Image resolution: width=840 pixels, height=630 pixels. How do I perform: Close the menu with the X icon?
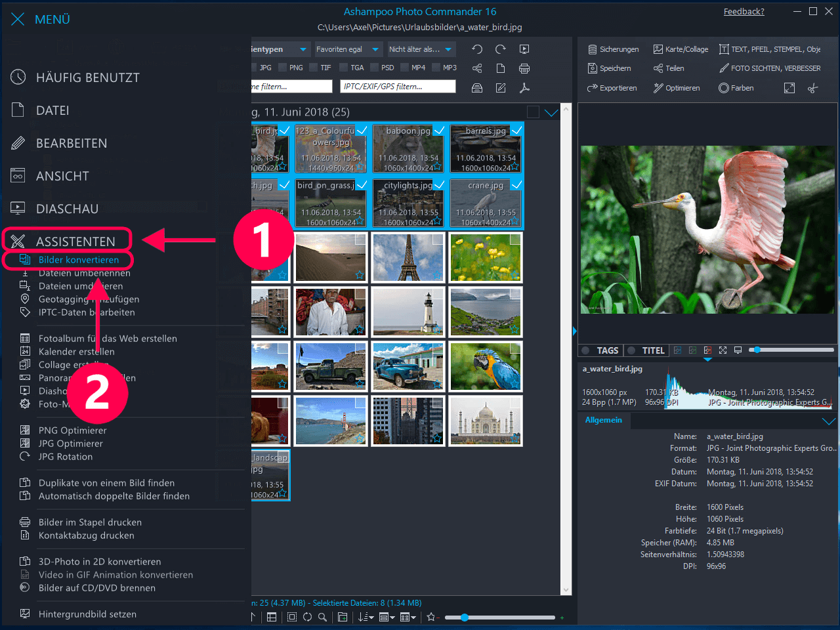click(x=18, y=19)
